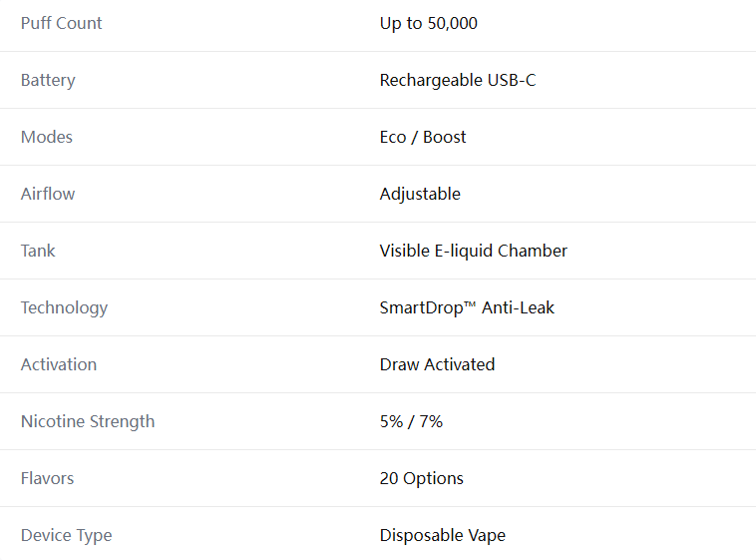This screenshot has height=560, width=756.
Task: Click the Battery row label
Action: 48,80
